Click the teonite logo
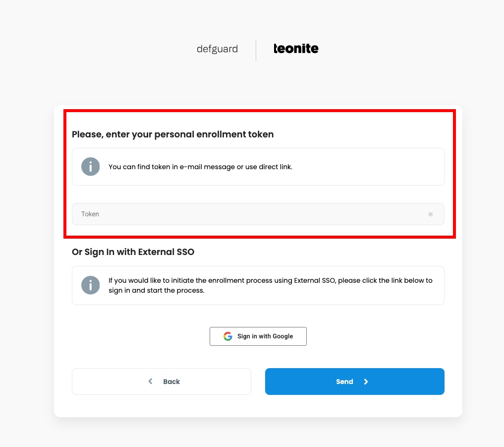This screenshot has width=504, height=447. [296, 49]
